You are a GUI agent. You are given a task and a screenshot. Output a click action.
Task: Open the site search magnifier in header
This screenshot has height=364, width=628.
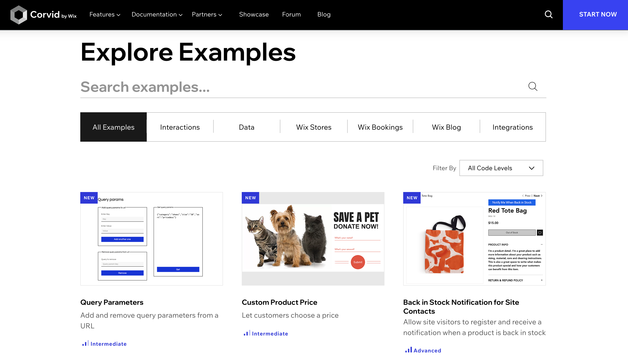tap(549, 14)
